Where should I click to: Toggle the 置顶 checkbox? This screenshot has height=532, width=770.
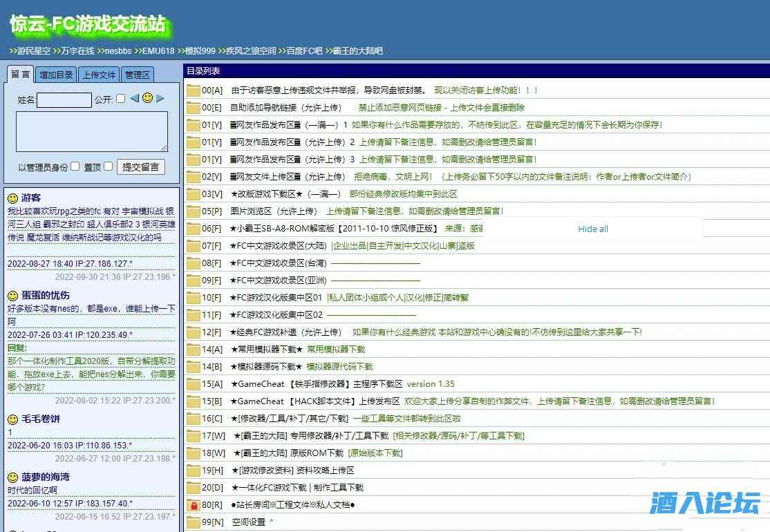108,167
